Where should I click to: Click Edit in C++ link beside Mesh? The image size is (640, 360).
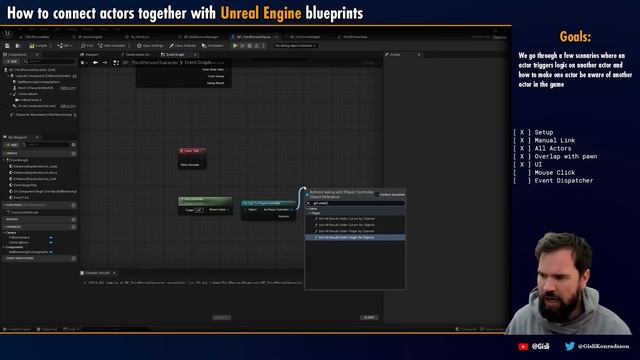click(68, 88)
